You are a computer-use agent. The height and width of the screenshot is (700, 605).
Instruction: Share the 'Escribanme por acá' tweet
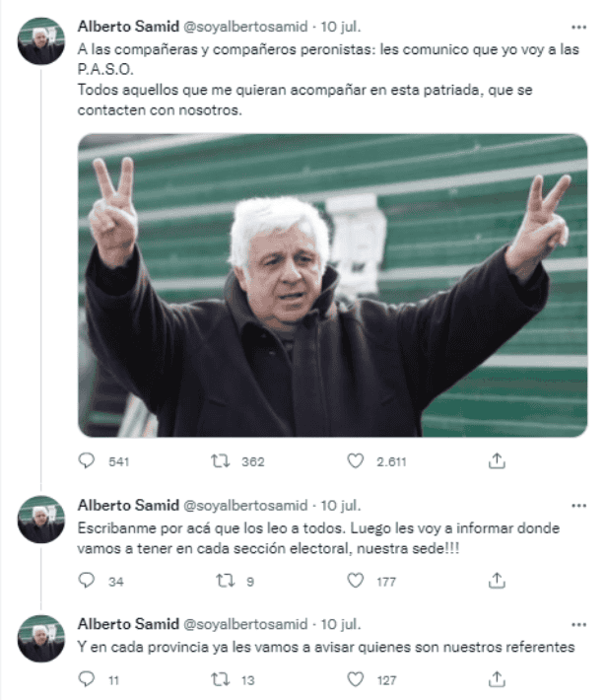click(x=497, y=581)
